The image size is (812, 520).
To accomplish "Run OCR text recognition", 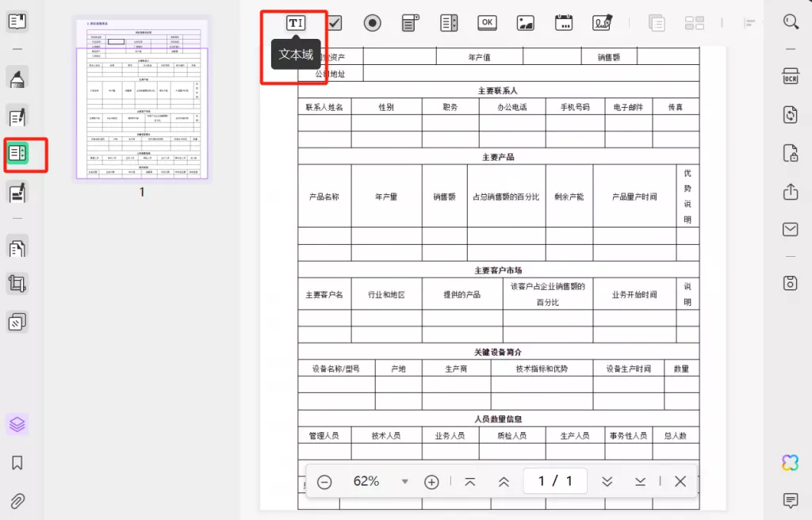I will pos(791,76).
